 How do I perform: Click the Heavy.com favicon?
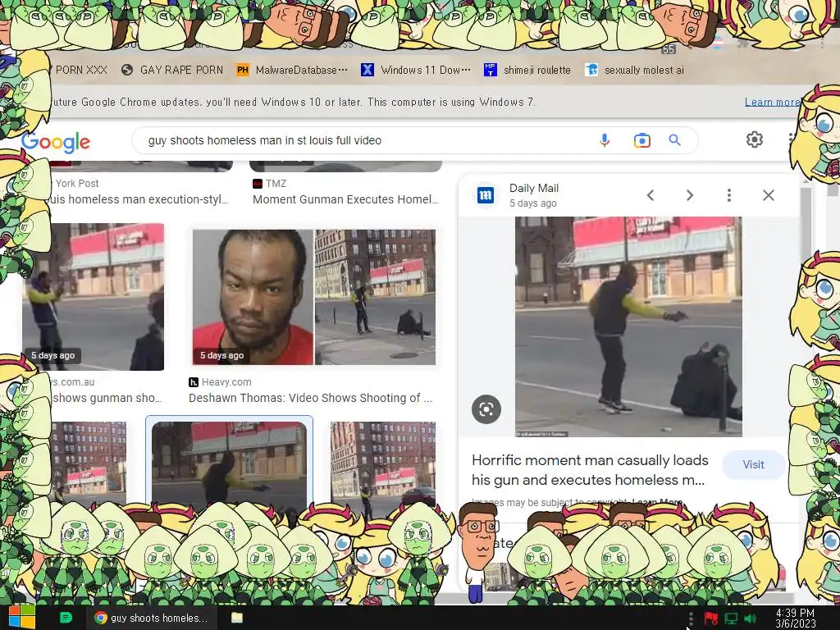[194, 382]
